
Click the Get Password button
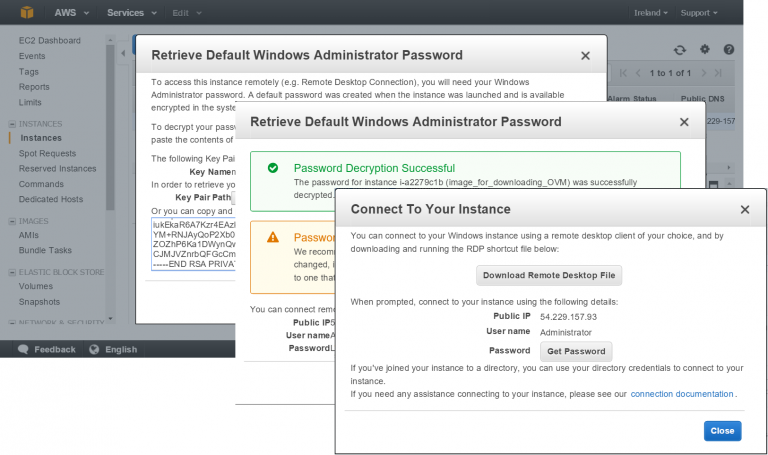click(x=576, y=351)
